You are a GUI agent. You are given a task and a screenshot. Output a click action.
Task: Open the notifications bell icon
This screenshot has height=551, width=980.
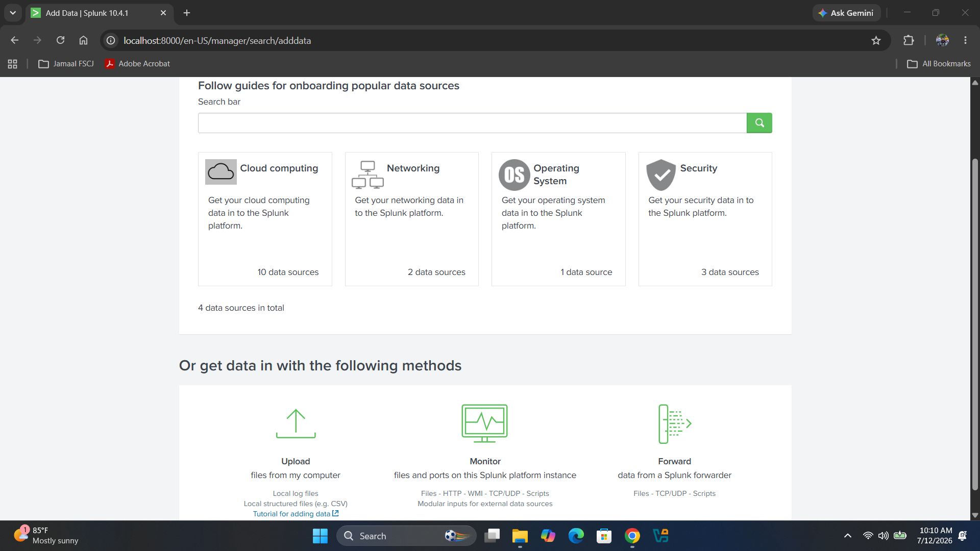pos(963,536)
